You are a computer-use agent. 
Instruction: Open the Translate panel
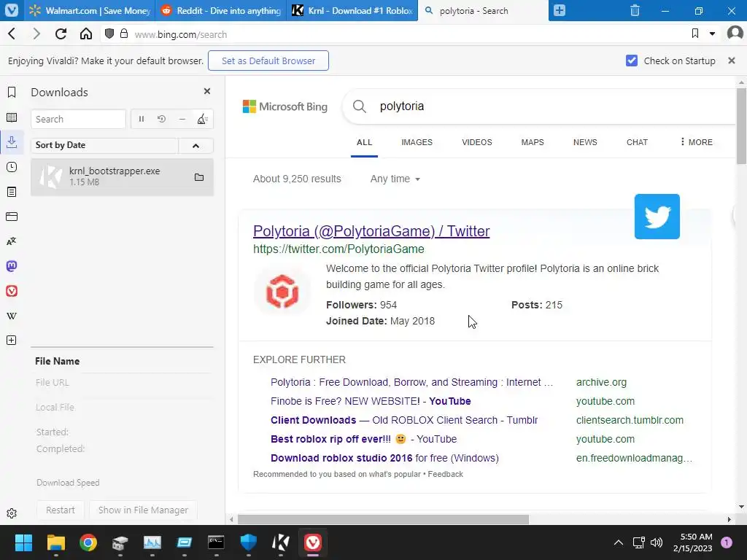coord(12,241)
